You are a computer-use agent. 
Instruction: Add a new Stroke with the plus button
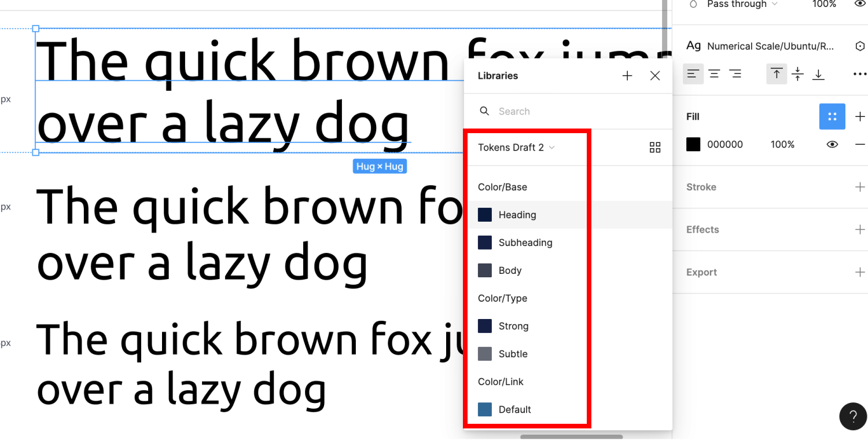(860, 187)
